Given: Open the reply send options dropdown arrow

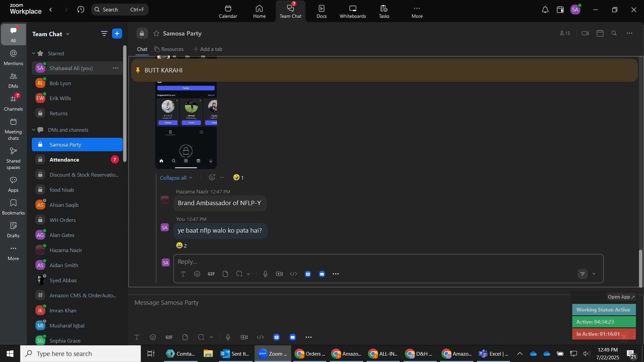Looking at the screenshot, I should tap(594, 274).
